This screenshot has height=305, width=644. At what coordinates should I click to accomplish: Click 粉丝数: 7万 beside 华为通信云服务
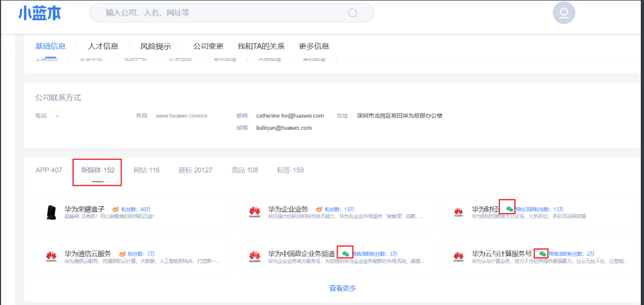pyautogui.click(x=141, y=254)
